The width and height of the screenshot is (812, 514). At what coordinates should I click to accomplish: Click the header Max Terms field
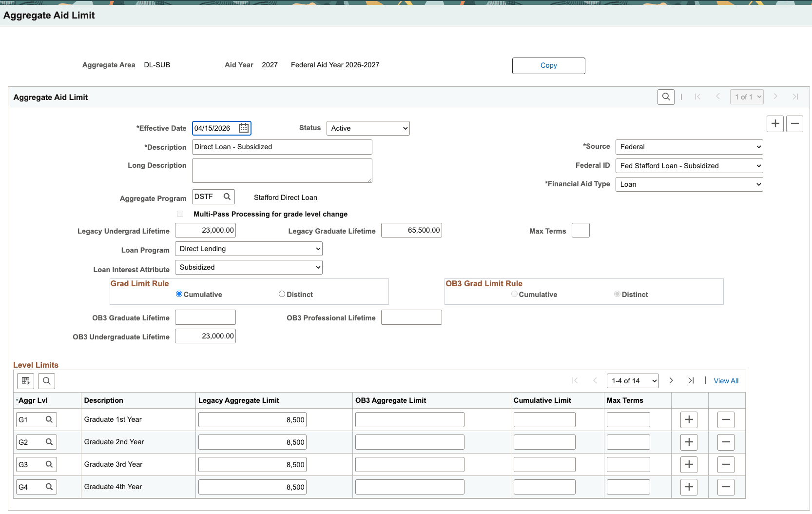[580, 230]
